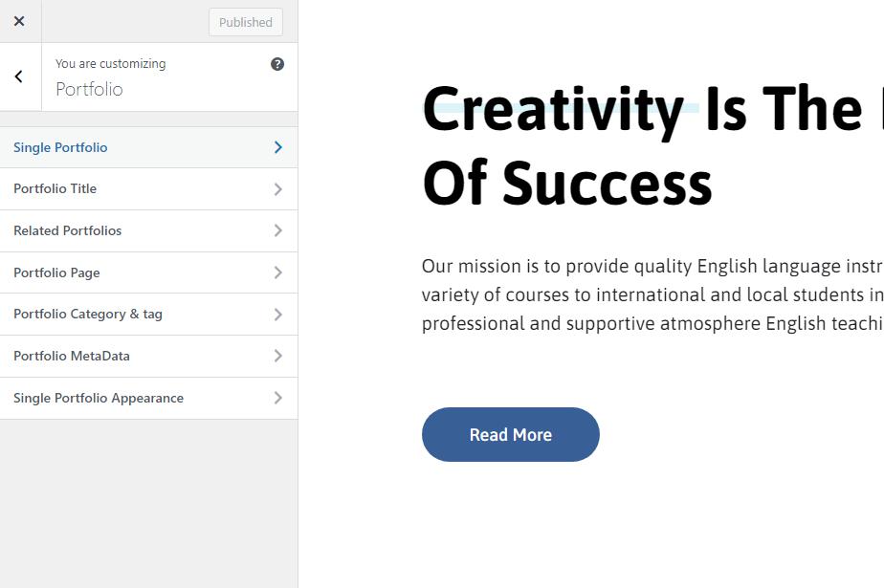Open the Single Portfolio section
Screen dimensions: 884x588
coord(149,147)
